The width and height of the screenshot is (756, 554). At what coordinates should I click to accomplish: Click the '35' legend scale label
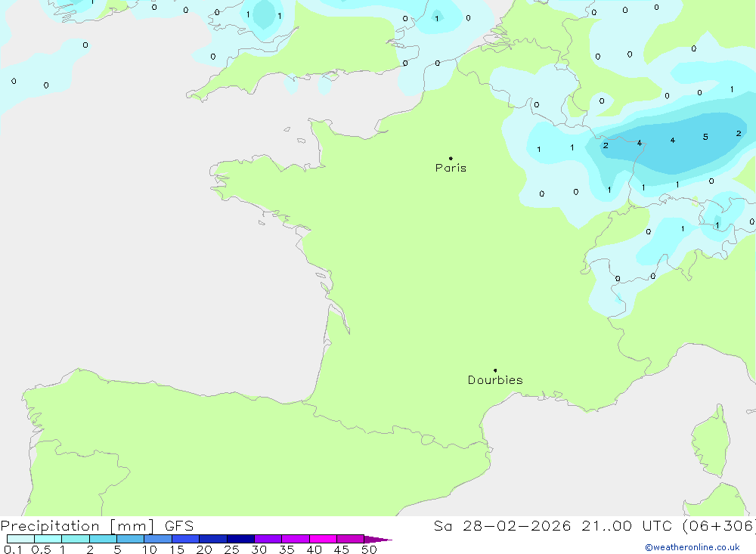[x=287, y=549]
